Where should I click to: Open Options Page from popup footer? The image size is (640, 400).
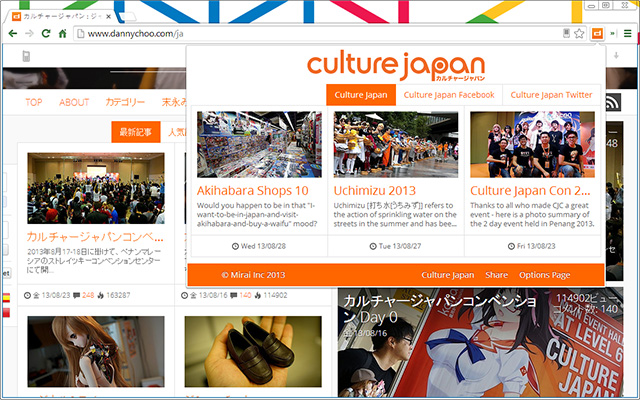pos(544,275)
